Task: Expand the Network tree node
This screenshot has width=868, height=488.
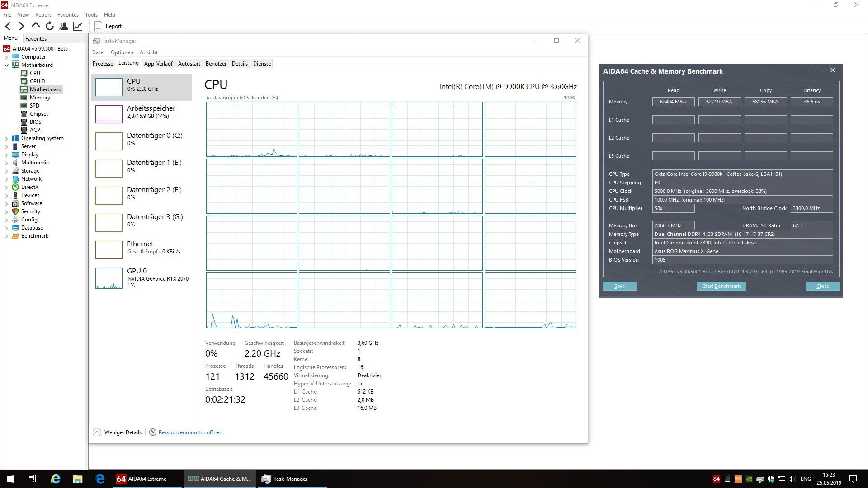Action: point(7,179)
